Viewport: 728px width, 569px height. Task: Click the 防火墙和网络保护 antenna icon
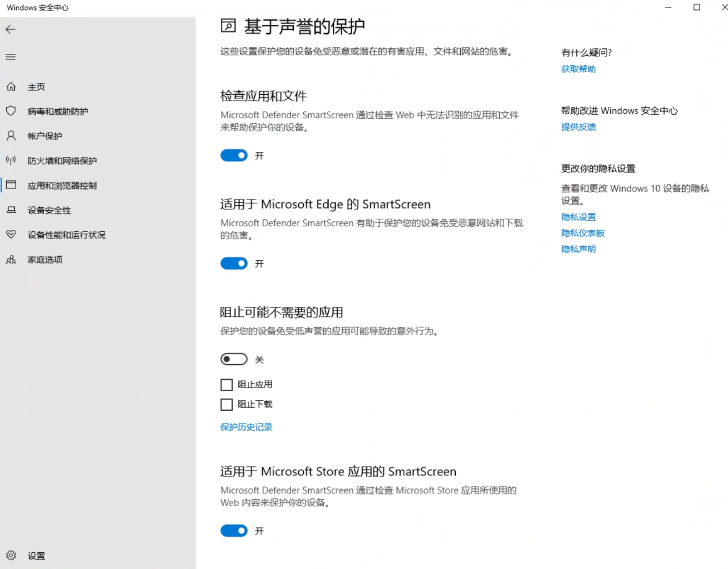(11, 161)
